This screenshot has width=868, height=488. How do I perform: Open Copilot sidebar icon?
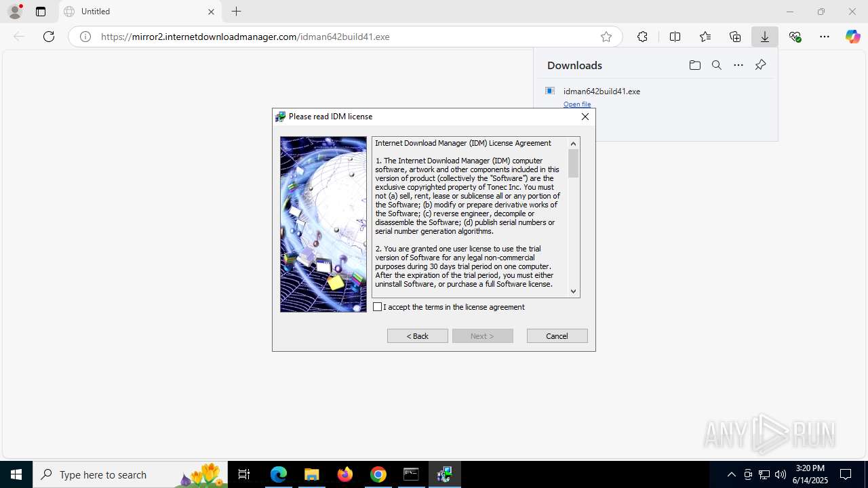pos(853,37)
